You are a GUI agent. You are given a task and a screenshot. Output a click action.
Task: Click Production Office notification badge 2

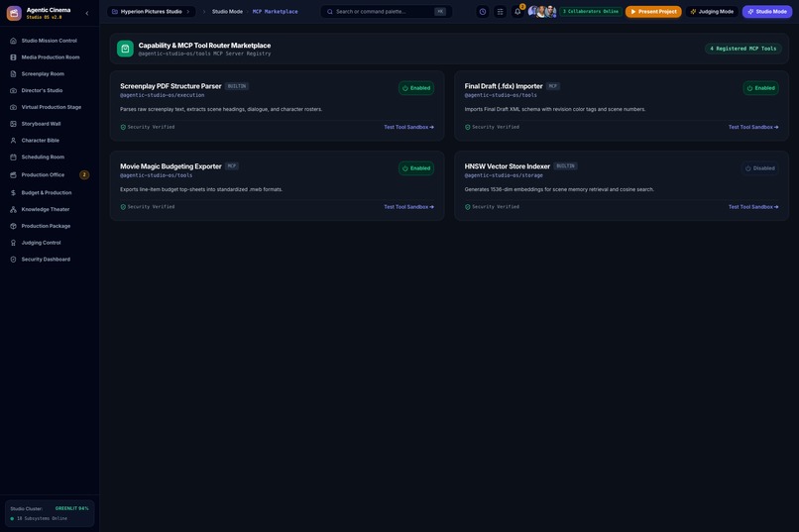(84, 174)
